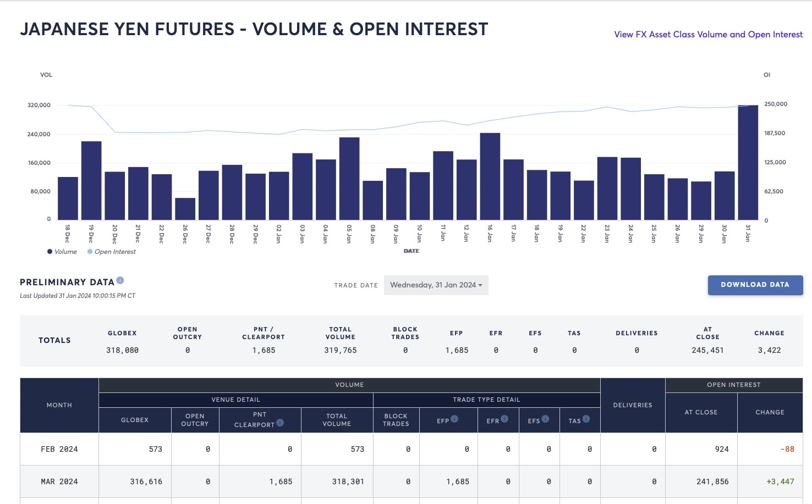
Task: Click the Total Volume column header
Action: [x=337, y=420]
